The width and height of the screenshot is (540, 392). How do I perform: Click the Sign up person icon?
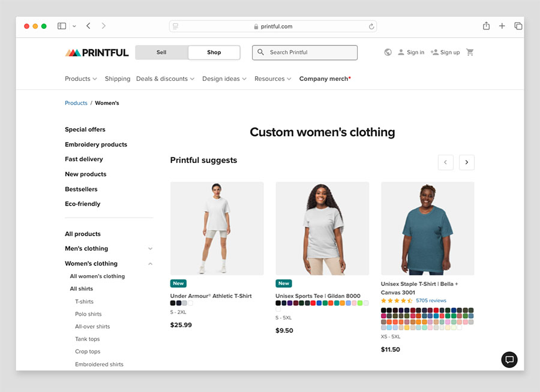434,52
